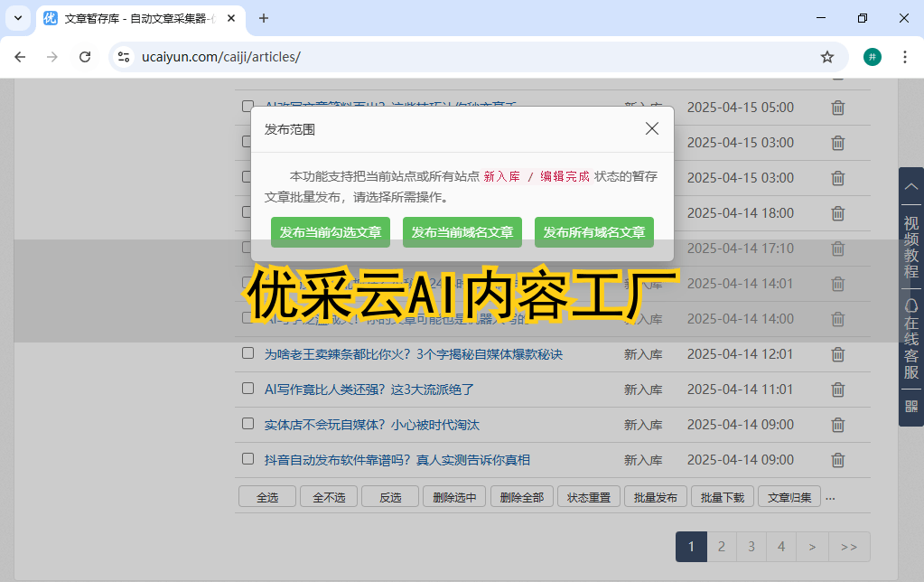Click 发布当前勾选文章 green button
924x582 pixels.
330,232
